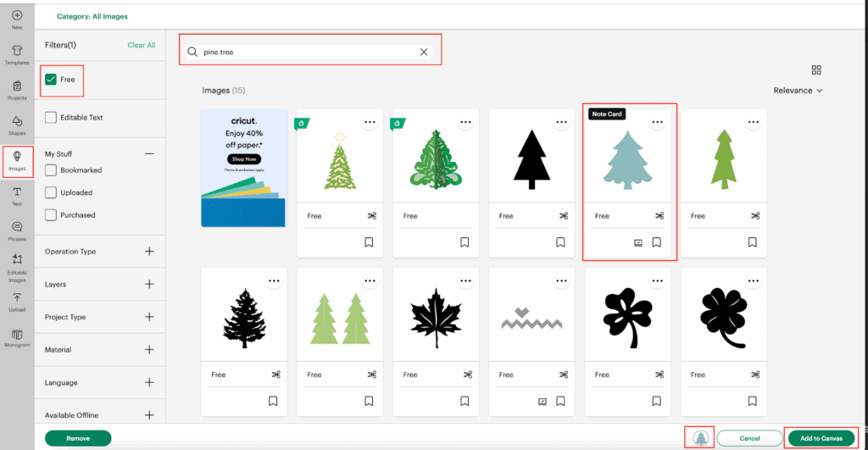
Task: Open the Upload option in sidebar
Action: pos(17,300)
